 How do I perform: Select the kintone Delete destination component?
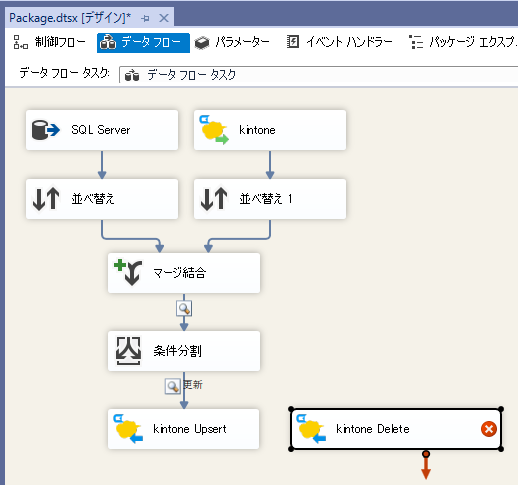396,429
